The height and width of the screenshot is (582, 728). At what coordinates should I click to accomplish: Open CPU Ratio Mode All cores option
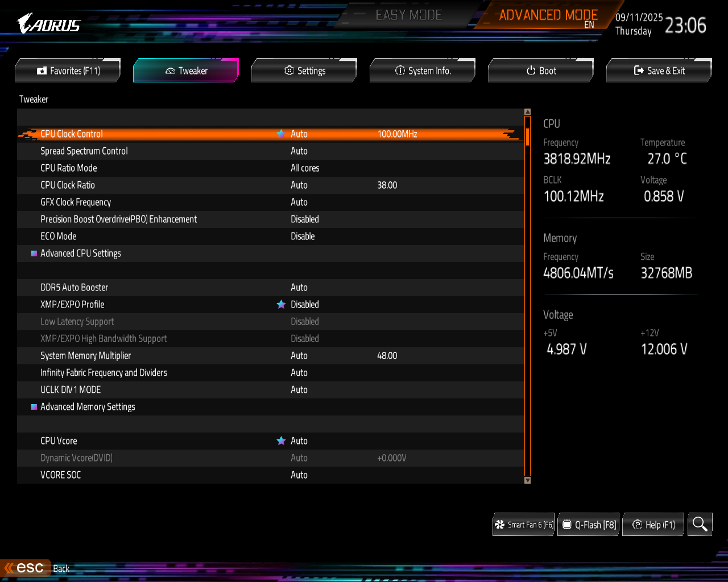point(305,168)
